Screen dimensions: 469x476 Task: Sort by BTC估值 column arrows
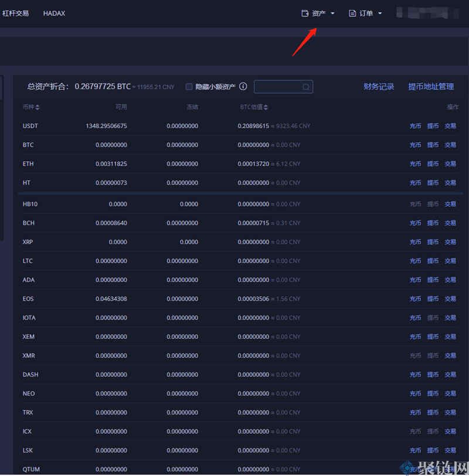point(266,107)
